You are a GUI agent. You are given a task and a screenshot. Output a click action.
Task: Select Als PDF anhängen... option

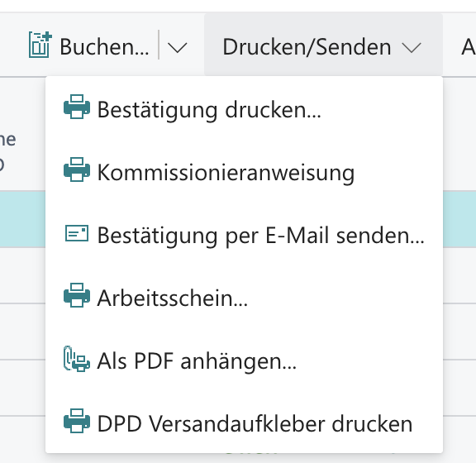coord(197,361)
